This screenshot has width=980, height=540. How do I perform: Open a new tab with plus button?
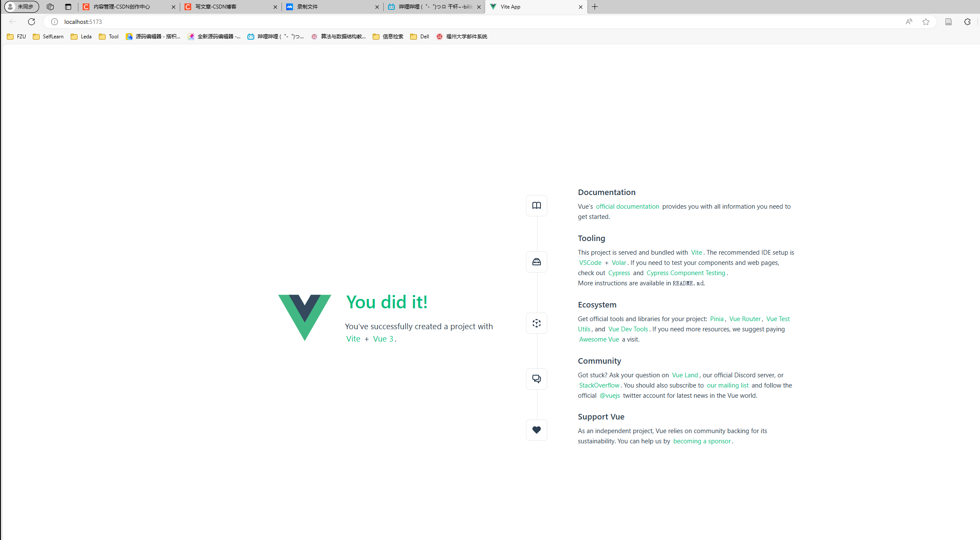tap(595, 7)
